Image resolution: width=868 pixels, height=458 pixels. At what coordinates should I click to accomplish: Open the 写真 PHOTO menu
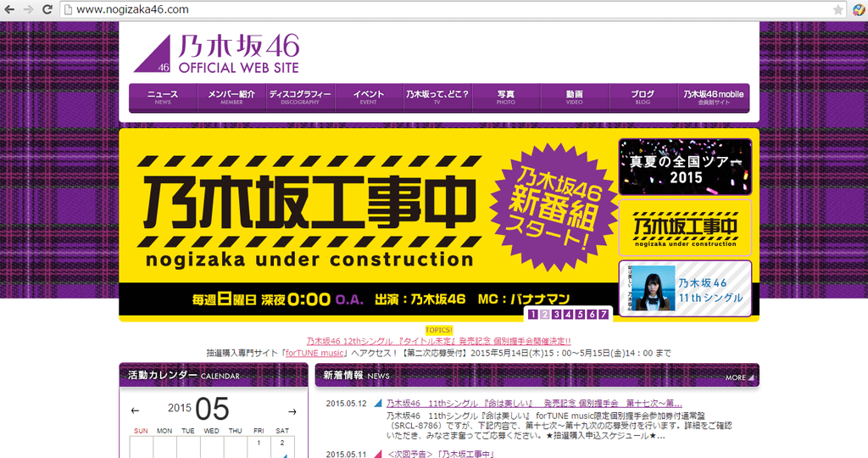(507, 98)
